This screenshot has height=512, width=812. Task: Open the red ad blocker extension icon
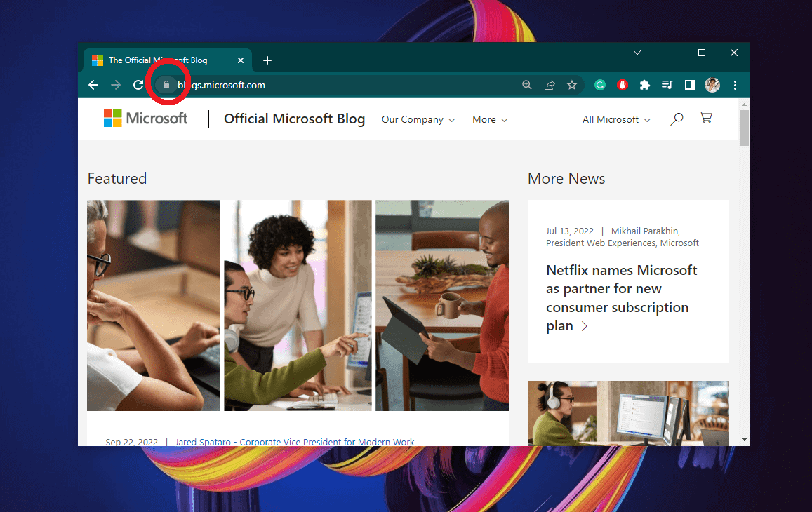click(x=623, y=85)
